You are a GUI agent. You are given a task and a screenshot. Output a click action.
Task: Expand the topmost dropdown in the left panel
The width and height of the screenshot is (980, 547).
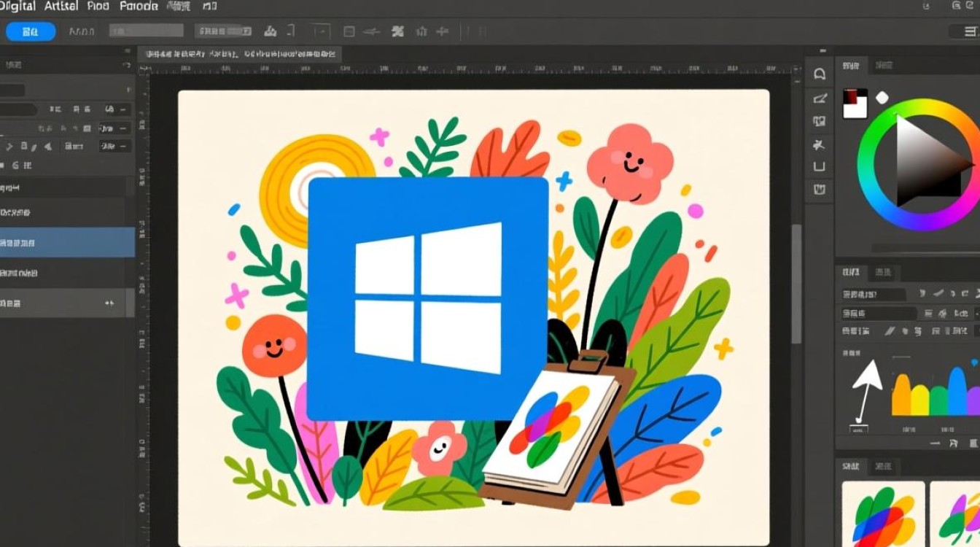point(113,109)
